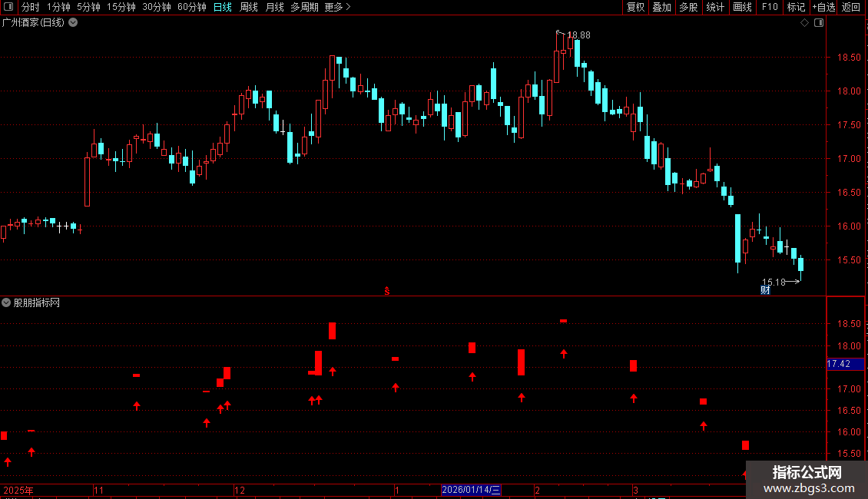
Task: Click the 18.88 high price label
Action: [x=579, y=35]
